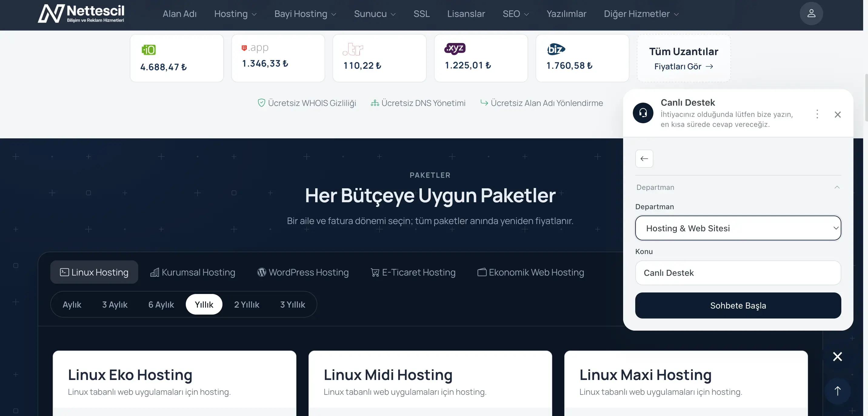Screen dimensions: 868x416
Task: Select the .app domain card
Action: [278, 58]
